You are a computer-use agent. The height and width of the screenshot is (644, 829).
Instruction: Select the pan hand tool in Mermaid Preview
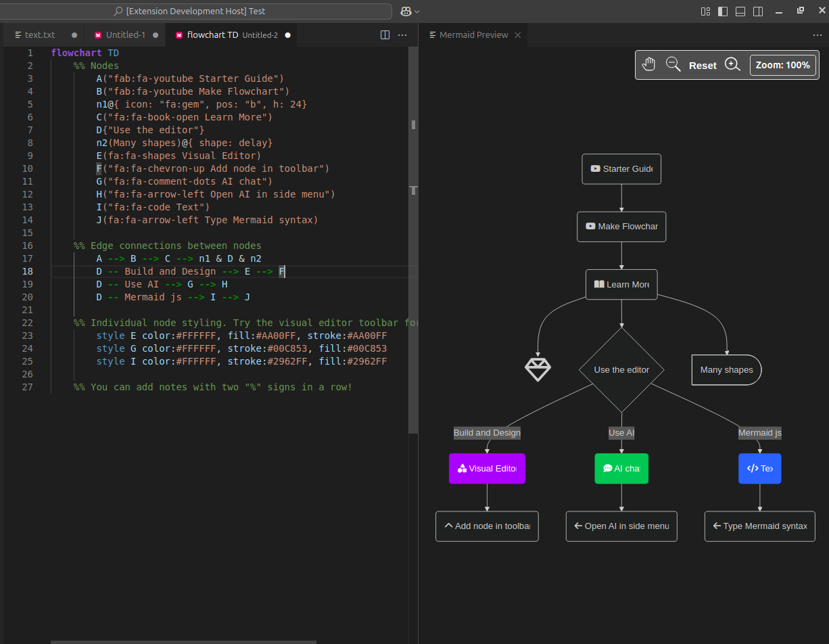648,64
